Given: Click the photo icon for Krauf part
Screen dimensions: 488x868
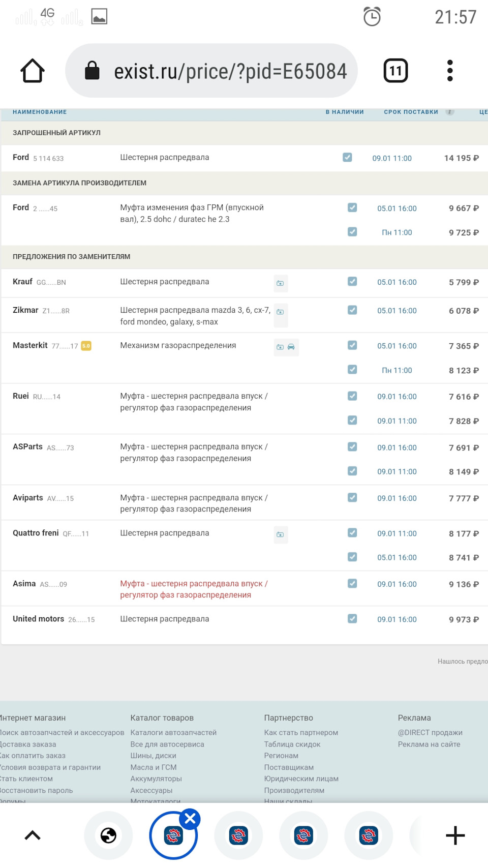Looking at the screenshot, I should (x=280, y=283).
